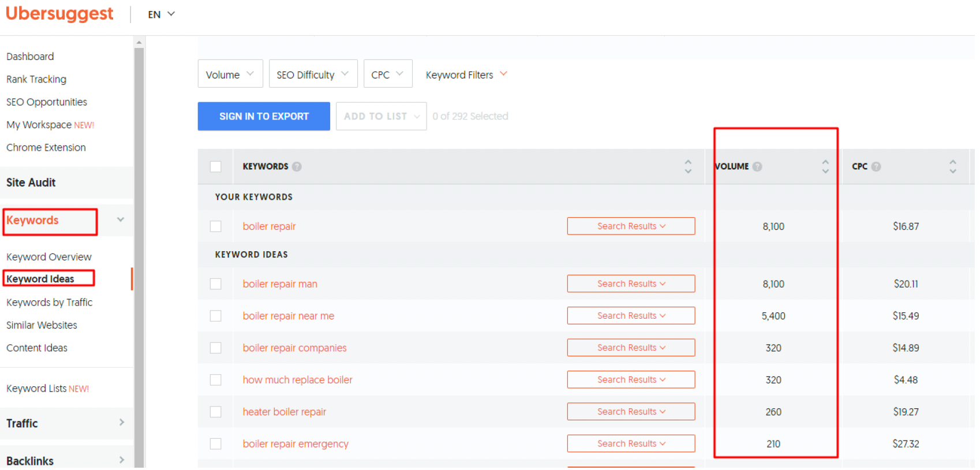Screen dimensions: 980x470
Task: Click the Sign In to Export button
Action: click(x=264, y=116)
